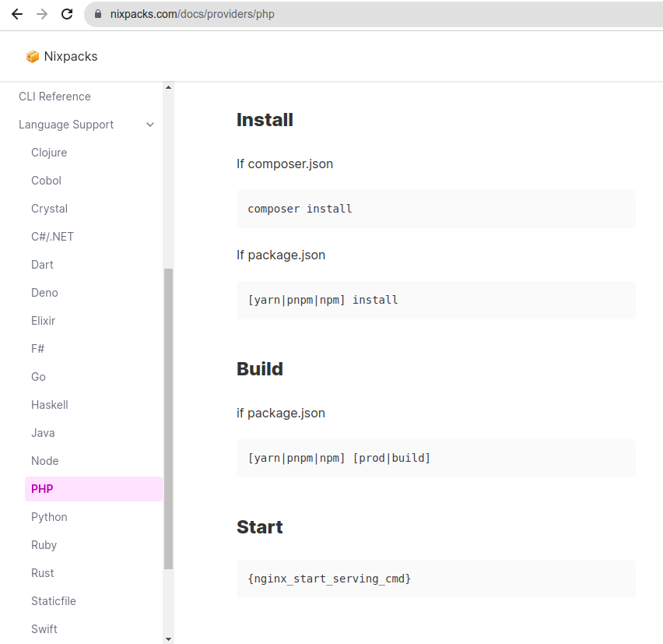Open the CLI Reference page
This screenshot has width=663, height=644.
(x=54, y=96)
